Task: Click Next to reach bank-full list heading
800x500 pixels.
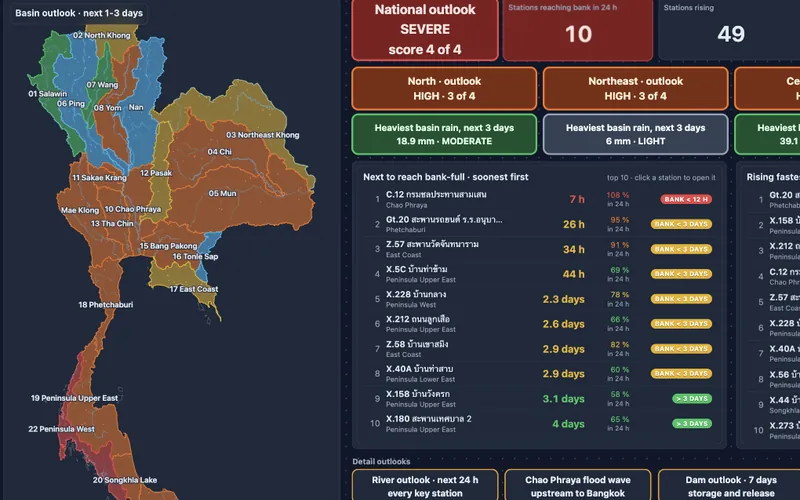Action: point(445,177)
